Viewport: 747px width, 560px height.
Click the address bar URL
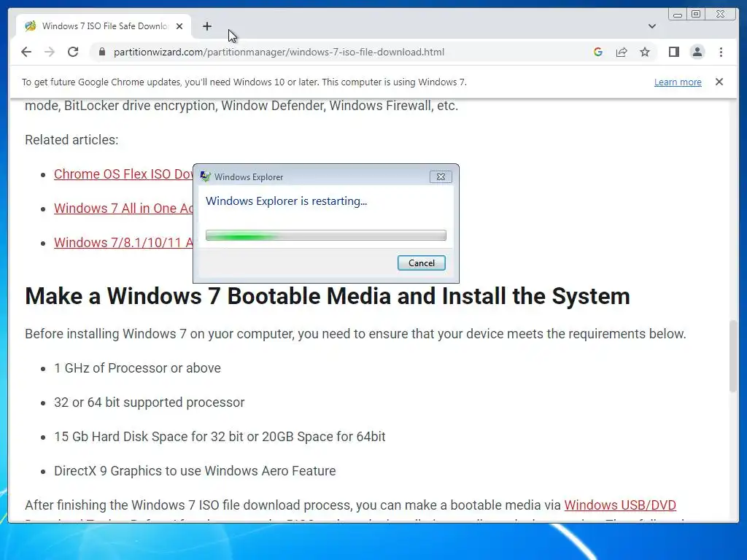coord(279,52)
